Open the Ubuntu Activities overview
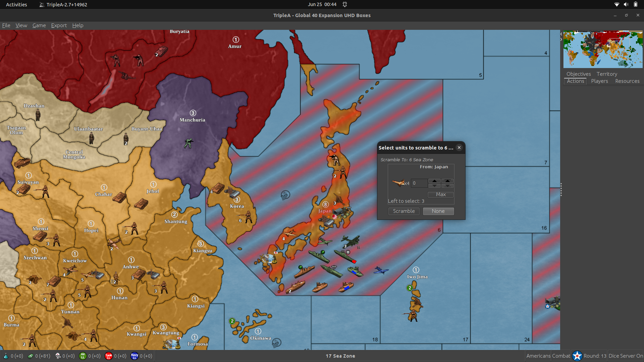 point(16,4)
